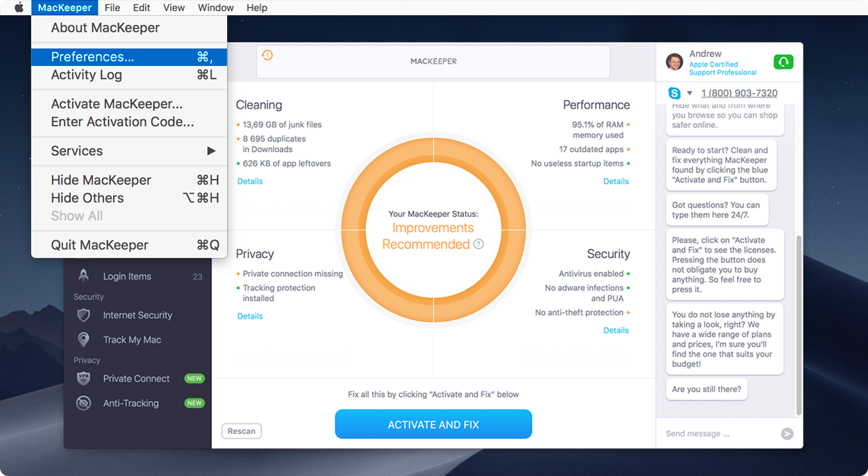Viewport: 868px width, 476px height.
Task: Click the Rescan button
Action: (x=242, y=431)
